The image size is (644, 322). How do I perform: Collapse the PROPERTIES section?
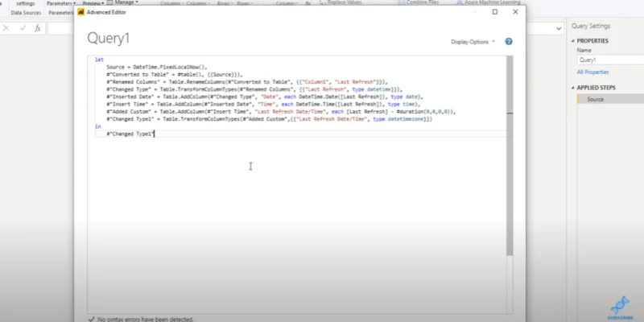573,41
